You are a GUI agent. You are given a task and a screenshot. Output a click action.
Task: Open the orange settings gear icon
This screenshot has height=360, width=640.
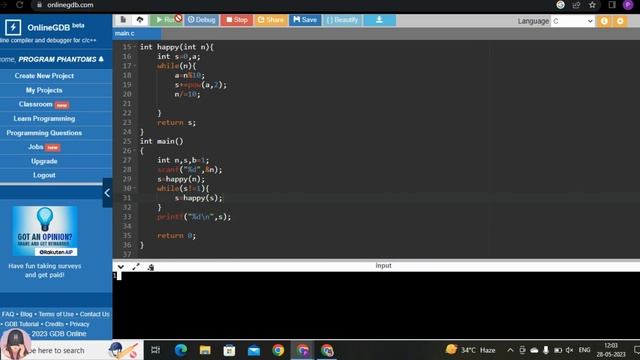click(620, 21)
